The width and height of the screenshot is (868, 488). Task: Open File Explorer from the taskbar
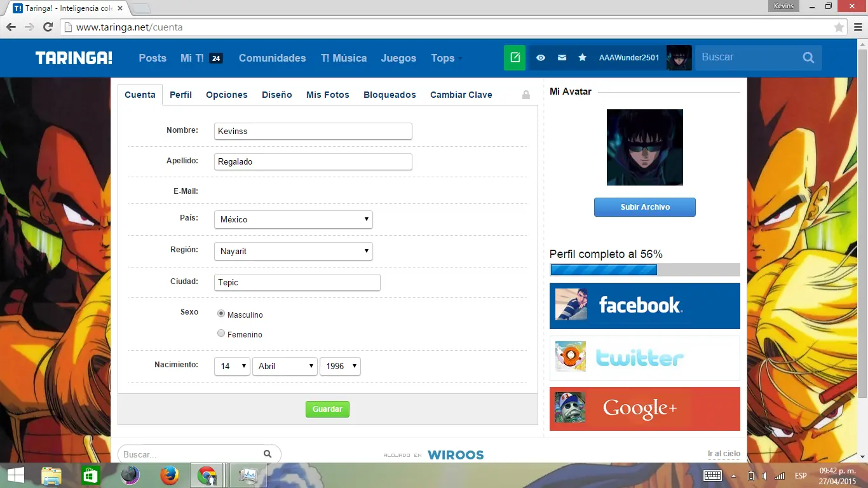coord(51,475)
